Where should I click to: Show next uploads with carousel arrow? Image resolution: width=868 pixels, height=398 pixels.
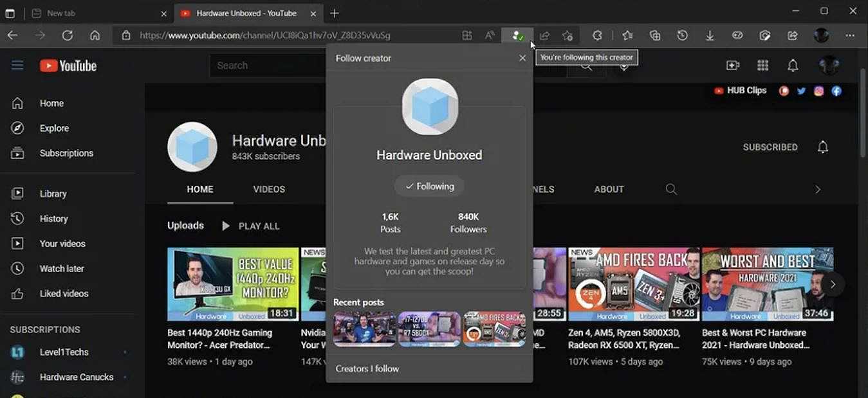pyautogui.click(x=833, y=284)
